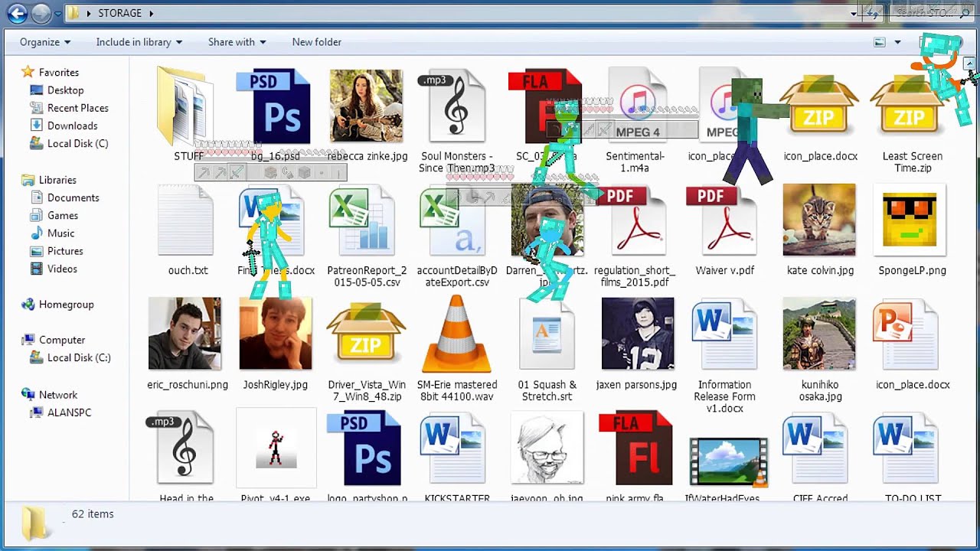Viewport: 980px width, 551px height.
Task: Select the PowerPoint-style icon_place.docx icon
Action: pos(906,334)
